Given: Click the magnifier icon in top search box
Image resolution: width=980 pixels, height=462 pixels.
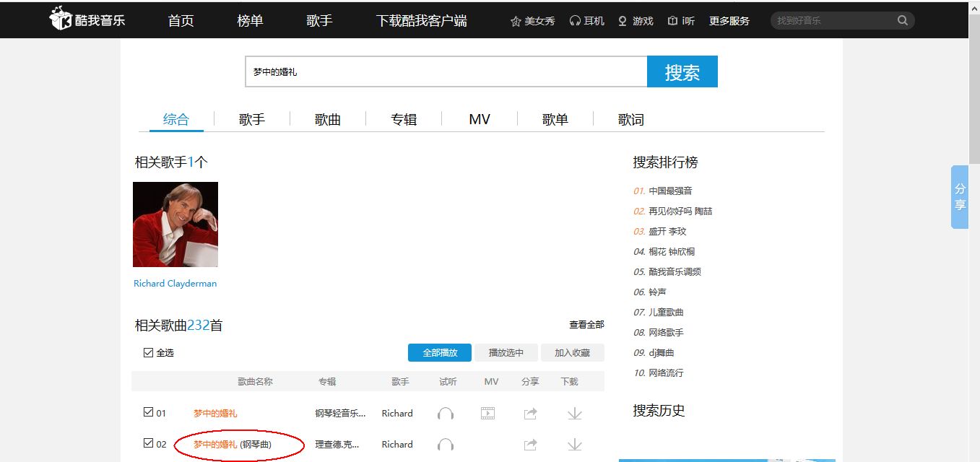Looking at the screenshot, I should [x=903, y=20].
